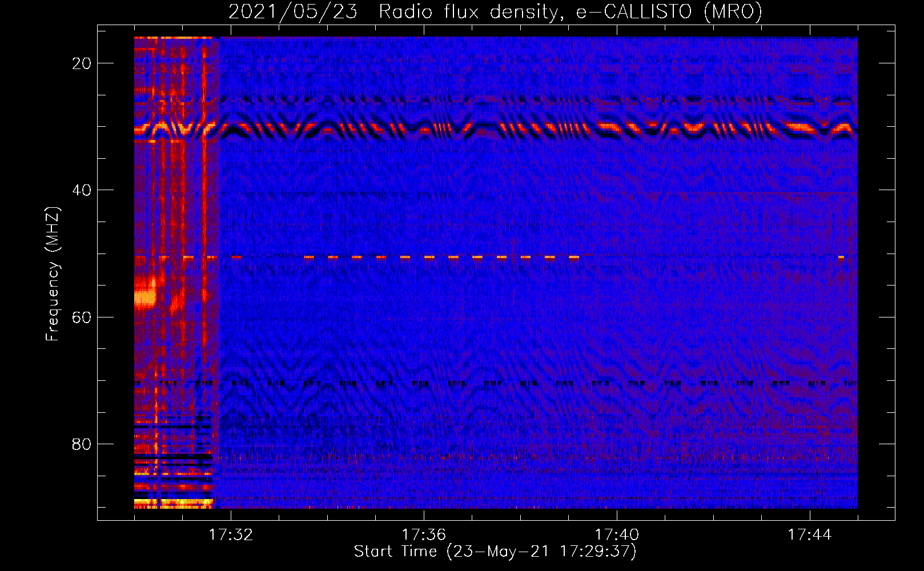Click the 17:40 time tick label
Viewport: 924px width, 571px height.
617,534
